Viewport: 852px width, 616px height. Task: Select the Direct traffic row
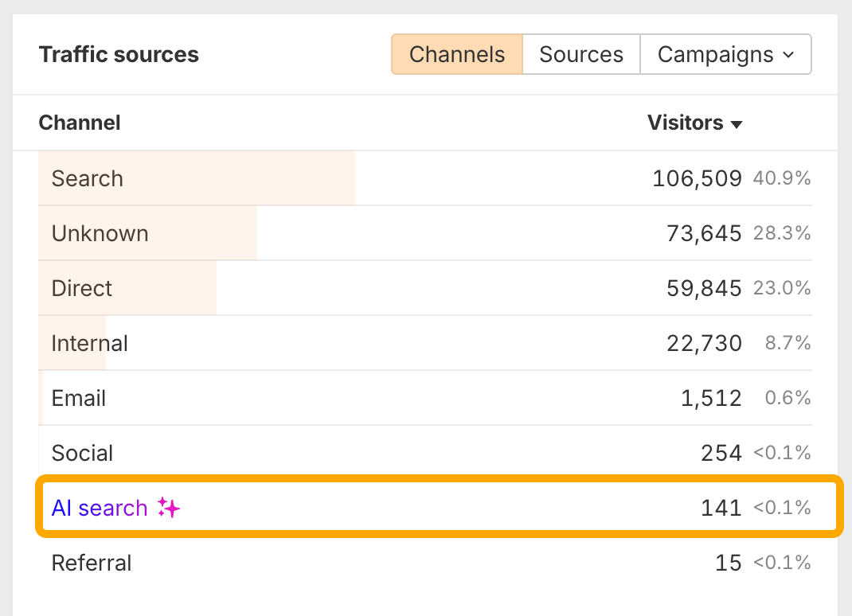pyautogui.click(x=81, y=288)
